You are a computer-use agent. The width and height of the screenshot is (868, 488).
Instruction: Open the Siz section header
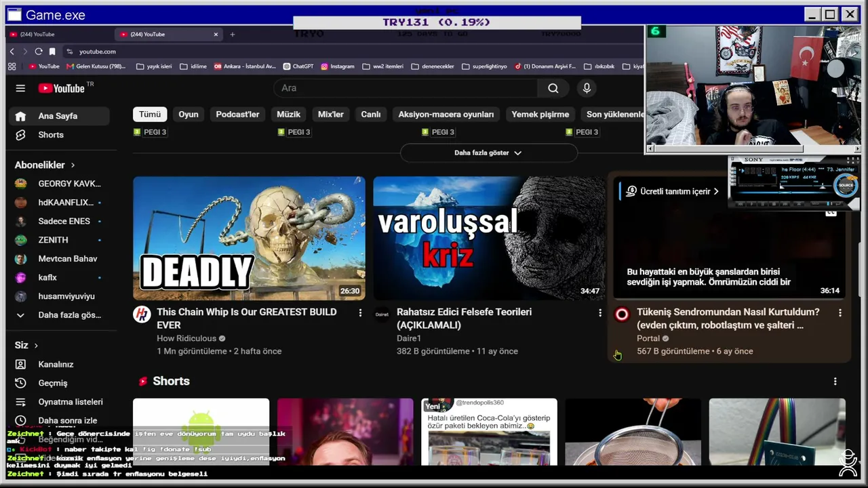[26, 346]
